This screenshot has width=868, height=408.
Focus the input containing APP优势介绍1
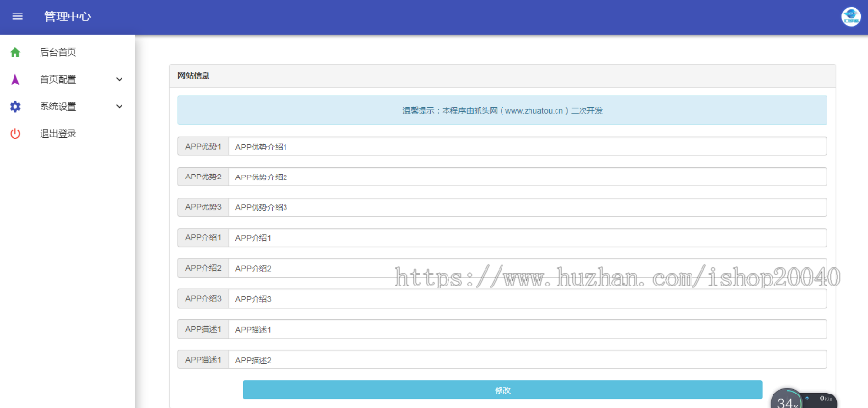coord(527,147)
